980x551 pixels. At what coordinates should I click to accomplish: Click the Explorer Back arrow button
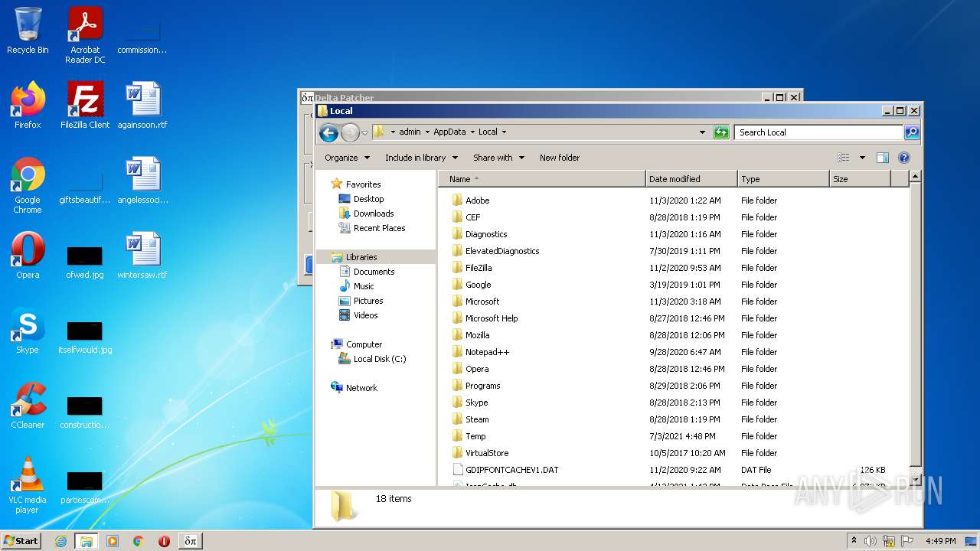point(329,132)
